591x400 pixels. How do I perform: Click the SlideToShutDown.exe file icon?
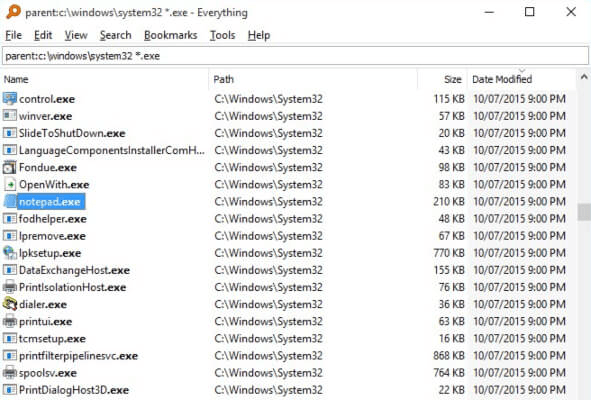coord(9,133)
